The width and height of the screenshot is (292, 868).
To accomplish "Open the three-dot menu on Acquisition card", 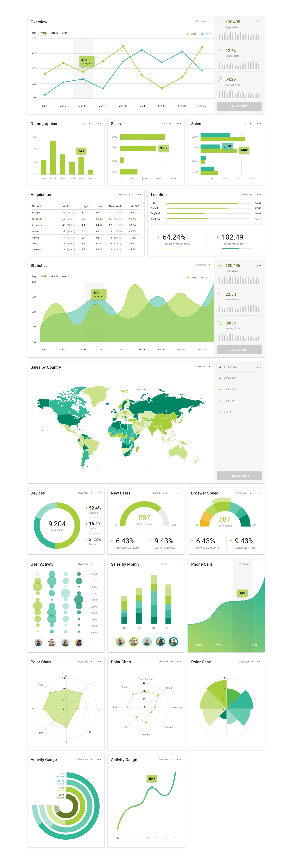I will (x=138, y=195).
